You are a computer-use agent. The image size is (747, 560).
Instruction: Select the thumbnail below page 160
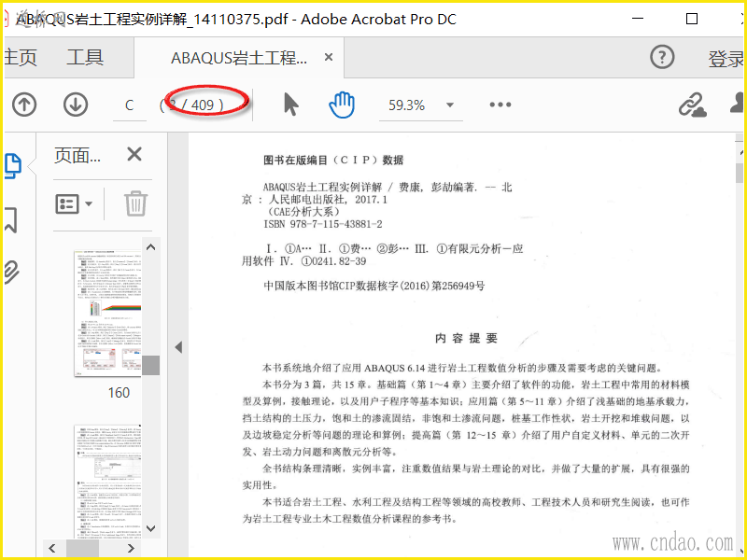(x=107, y=482)
